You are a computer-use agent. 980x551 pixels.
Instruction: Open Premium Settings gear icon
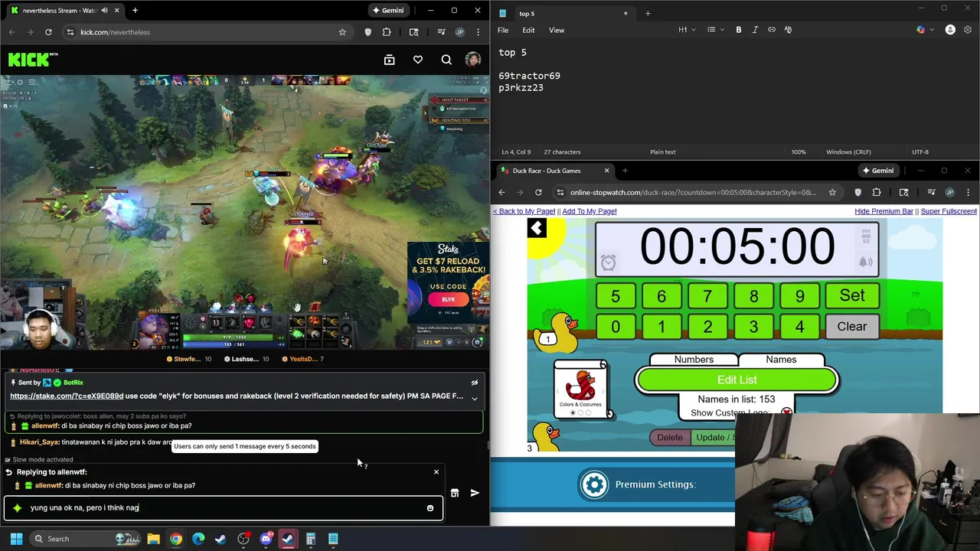coord(595,484)
